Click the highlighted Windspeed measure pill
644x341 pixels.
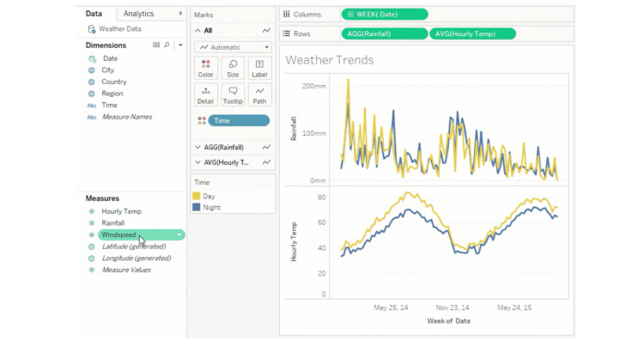[x=142, y=234]
